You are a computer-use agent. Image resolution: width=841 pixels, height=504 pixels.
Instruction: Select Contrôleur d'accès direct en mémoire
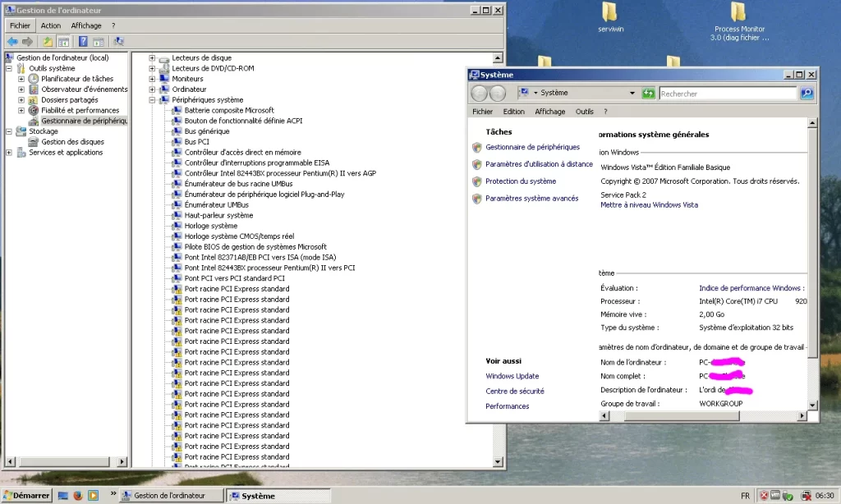click(x=243, y=153)
